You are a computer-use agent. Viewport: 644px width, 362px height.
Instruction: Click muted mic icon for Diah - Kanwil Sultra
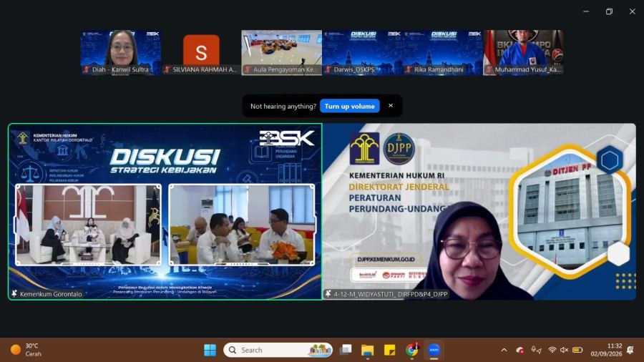coord(87,69)
